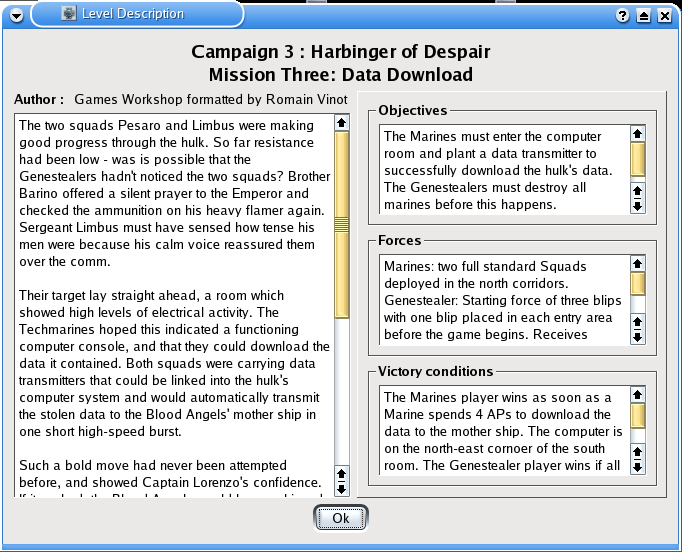Click lower up arrow in Forces scrollbar

638,321
